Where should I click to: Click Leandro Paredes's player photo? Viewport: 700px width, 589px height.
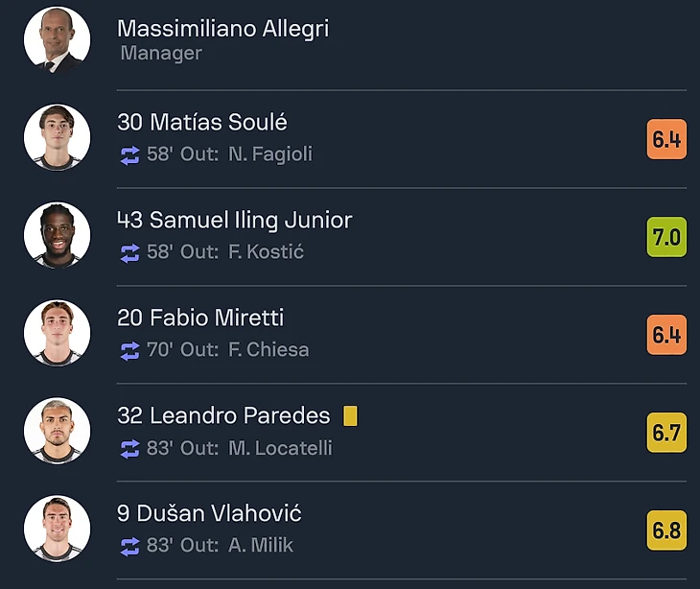pyautogui.click(x=57, y=432)
